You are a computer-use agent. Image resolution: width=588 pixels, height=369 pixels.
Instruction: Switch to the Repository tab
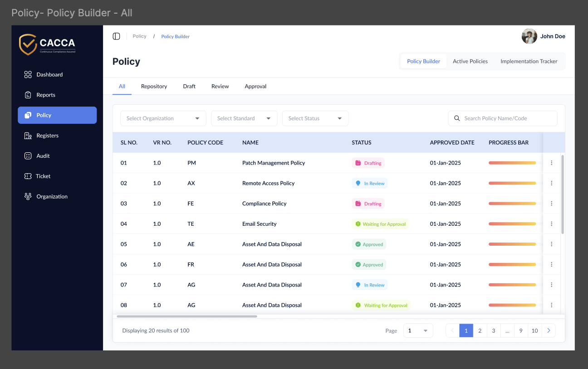(x=154, y=86)
